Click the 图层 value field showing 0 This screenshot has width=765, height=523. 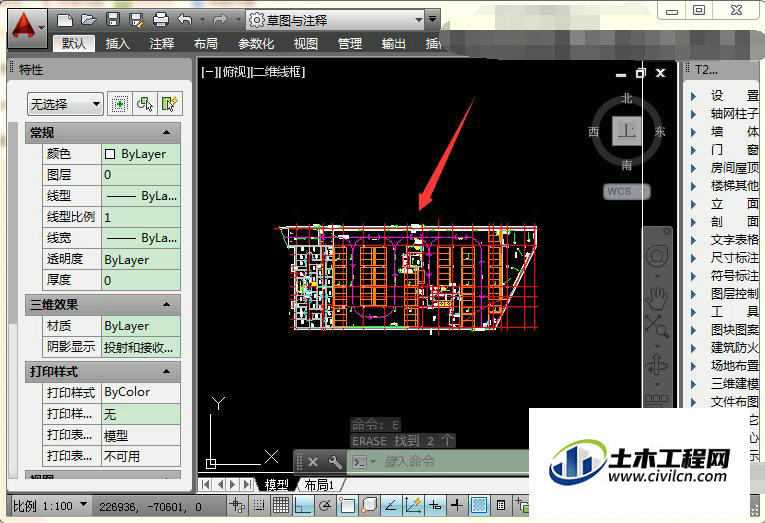click(x=141, y=175)
